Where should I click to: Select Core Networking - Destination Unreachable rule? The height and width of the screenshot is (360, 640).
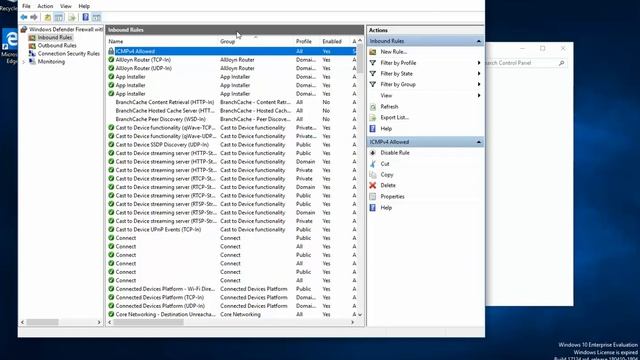[x=231, y=314]
